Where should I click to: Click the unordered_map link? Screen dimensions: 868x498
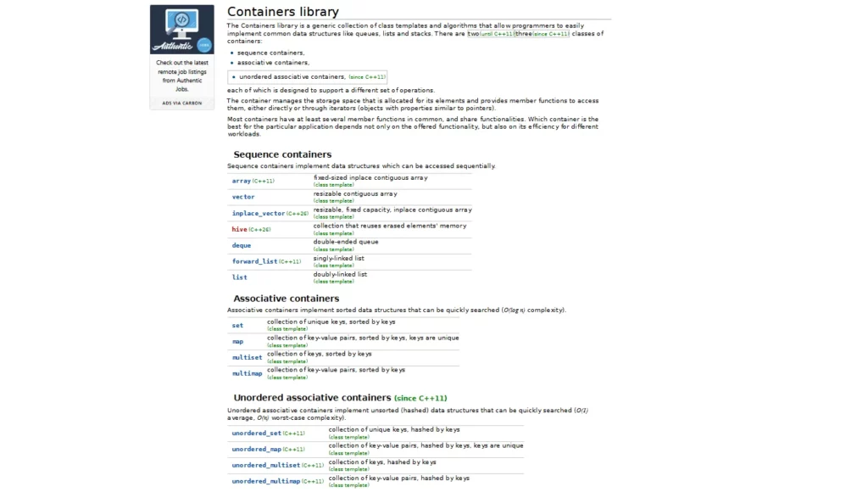click(256, 450)
